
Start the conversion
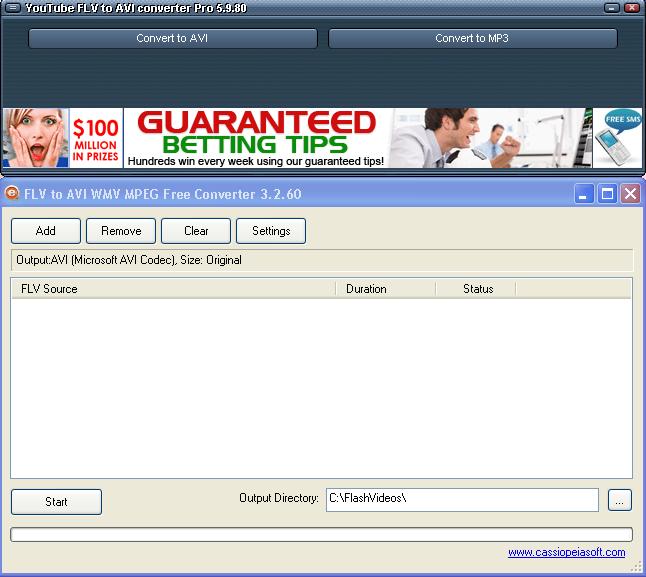(x=56, y=502)
